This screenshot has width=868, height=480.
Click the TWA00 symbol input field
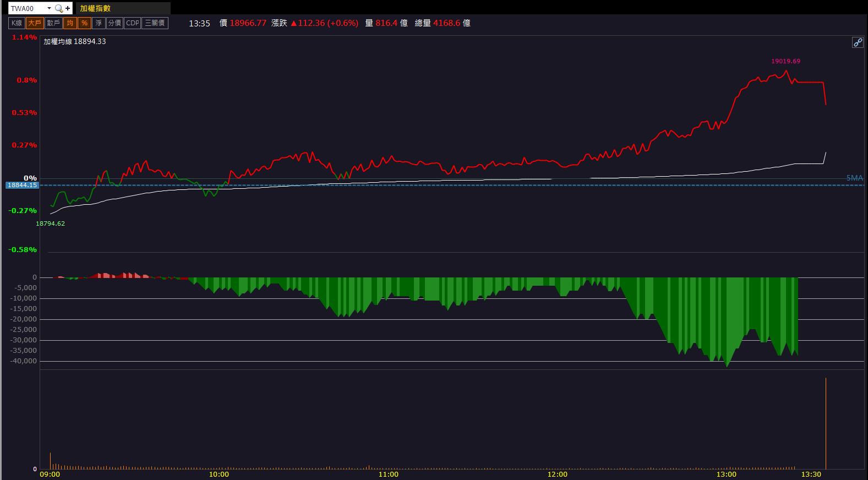point(28,9)
